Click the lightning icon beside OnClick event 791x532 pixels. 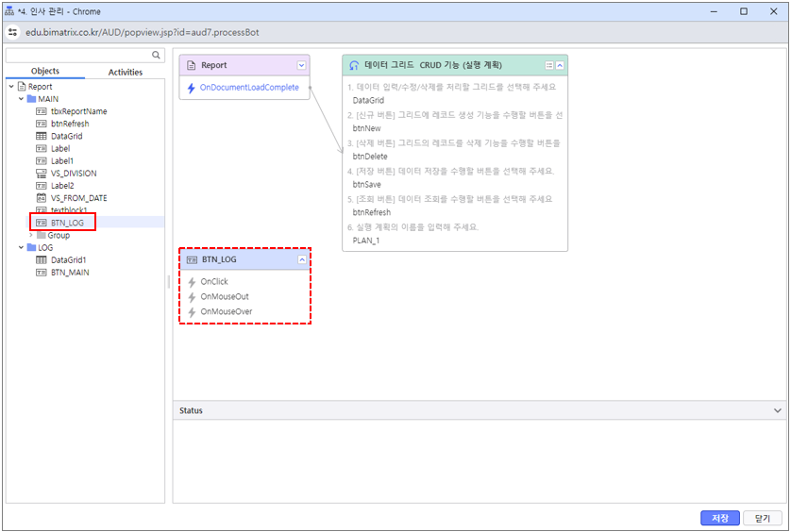(192, 282)
